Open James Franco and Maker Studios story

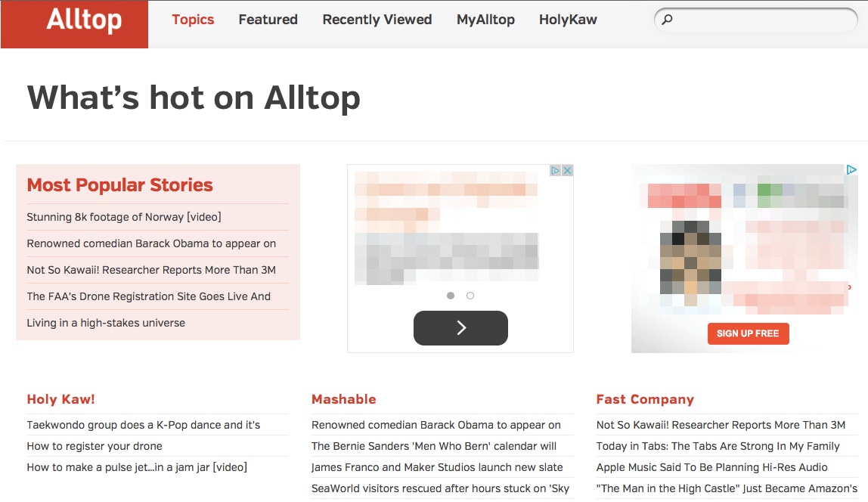click(437, 467)
